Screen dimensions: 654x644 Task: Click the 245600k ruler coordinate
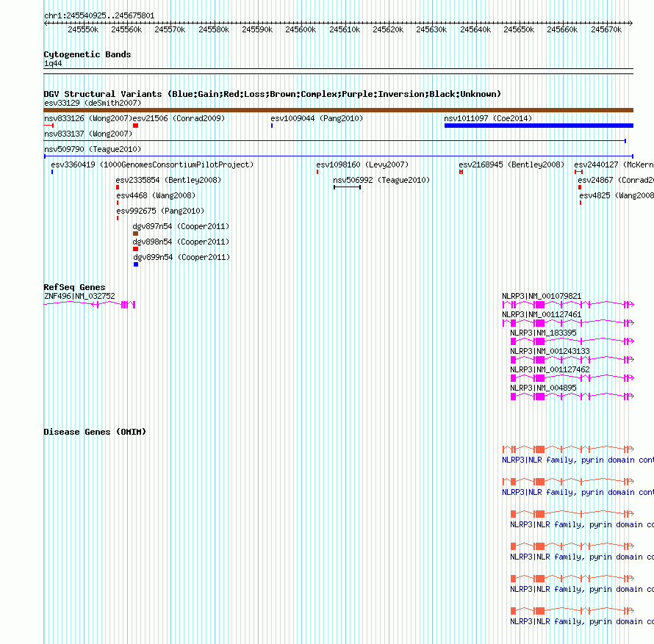point(301,29)
